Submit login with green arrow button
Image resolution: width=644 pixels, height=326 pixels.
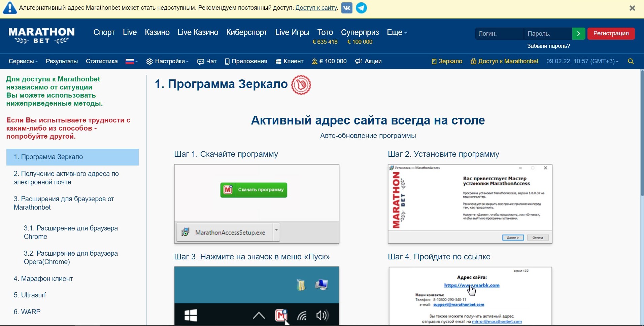(579, 34)
